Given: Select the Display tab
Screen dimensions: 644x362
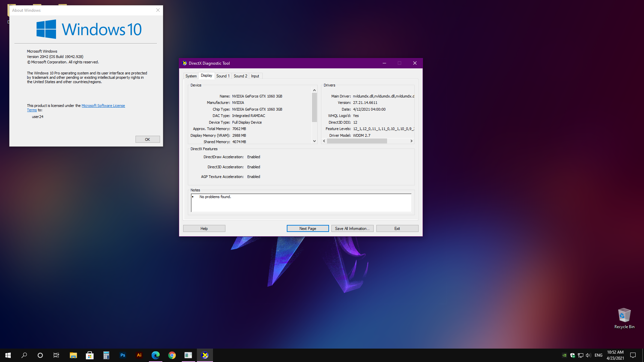Looking at the screenshot, I should (206, 75).
